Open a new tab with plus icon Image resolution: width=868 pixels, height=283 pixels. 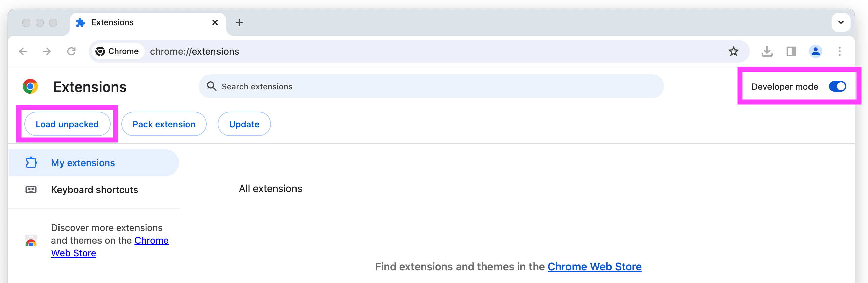239,22
